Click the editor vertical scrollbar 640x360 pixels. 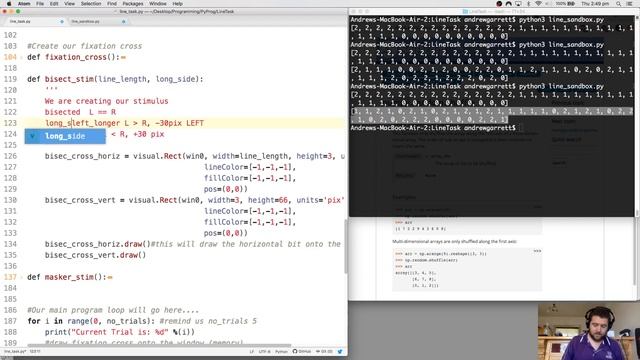pyautogui.click(x=346, y=247)
